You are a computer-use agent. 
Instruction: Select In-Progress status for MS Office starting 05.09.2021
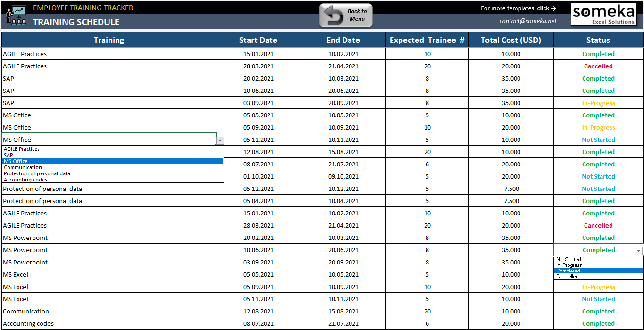(x=598, y=127)
